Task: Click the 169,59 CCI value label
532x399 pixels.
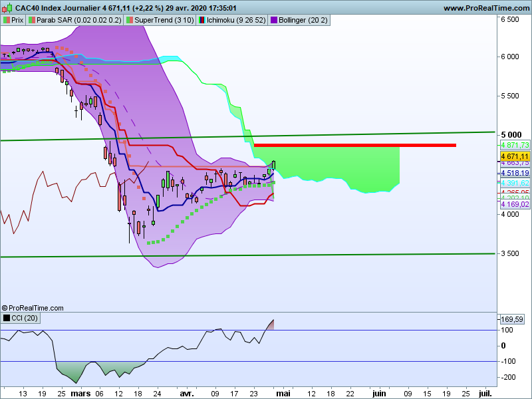Action: [512, 319]
